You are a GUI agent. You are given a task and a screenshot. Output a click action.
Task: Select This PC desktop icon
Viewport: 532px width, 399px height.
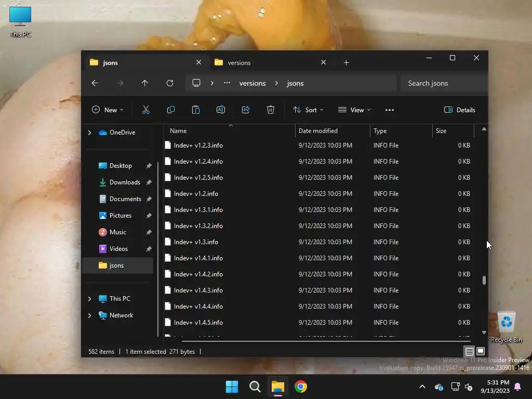(20, 21)
